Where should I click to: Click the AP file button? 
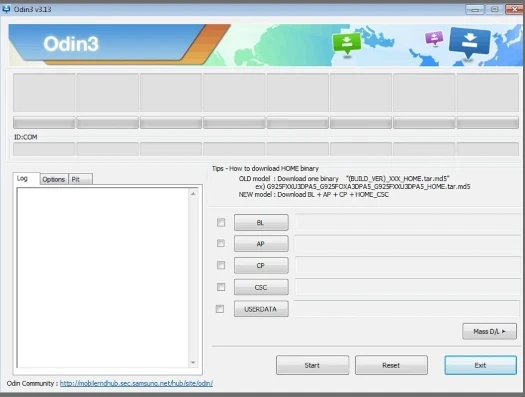261,244
